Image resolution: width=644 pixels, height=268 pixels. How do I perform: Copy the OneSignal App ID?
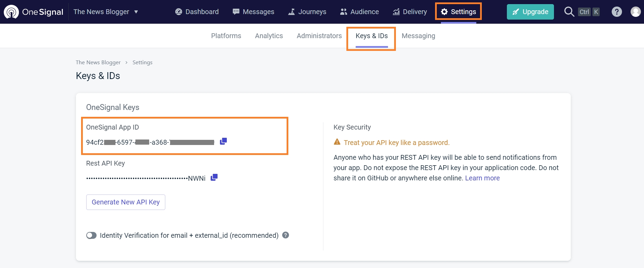tap(223, 141)
